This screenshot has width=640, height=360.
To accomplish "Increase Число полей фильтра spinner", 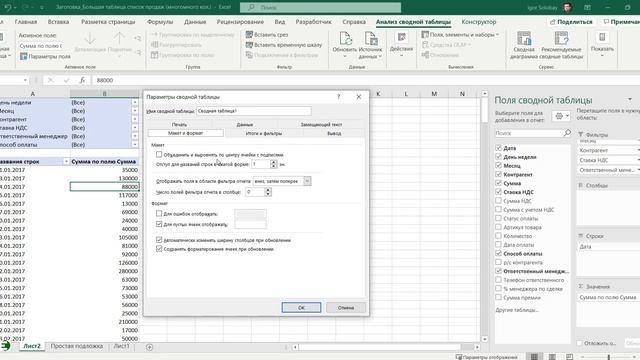I will (268, 190).
